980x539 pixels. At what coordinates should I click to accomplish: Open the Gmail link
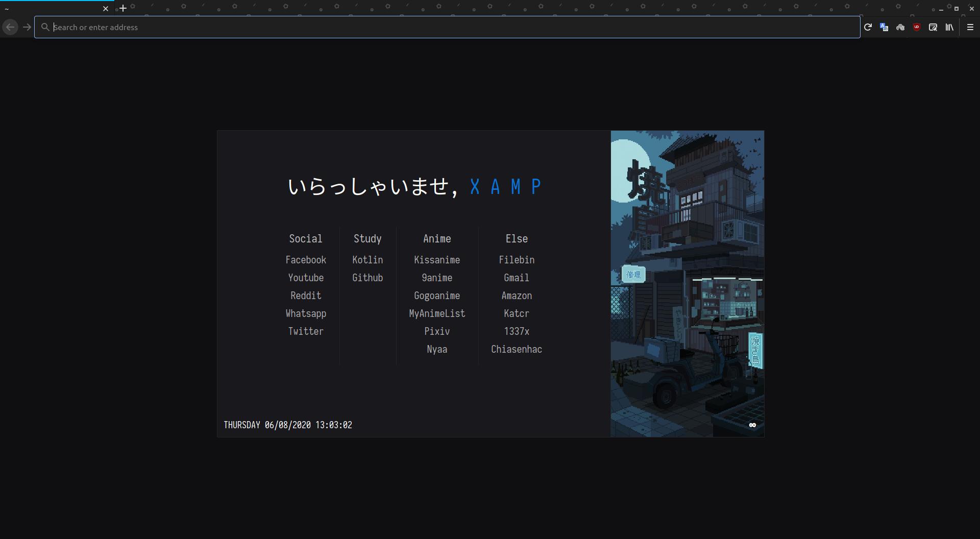(x=517, y=278)
